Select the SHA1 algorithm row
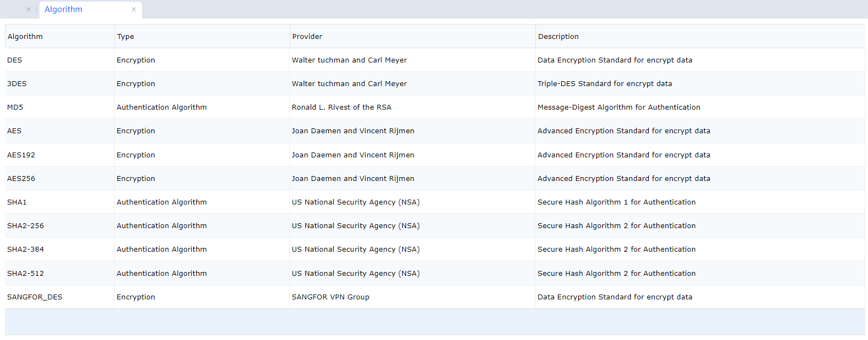Viewport: 868px width, 340px height. coord(17,202)
